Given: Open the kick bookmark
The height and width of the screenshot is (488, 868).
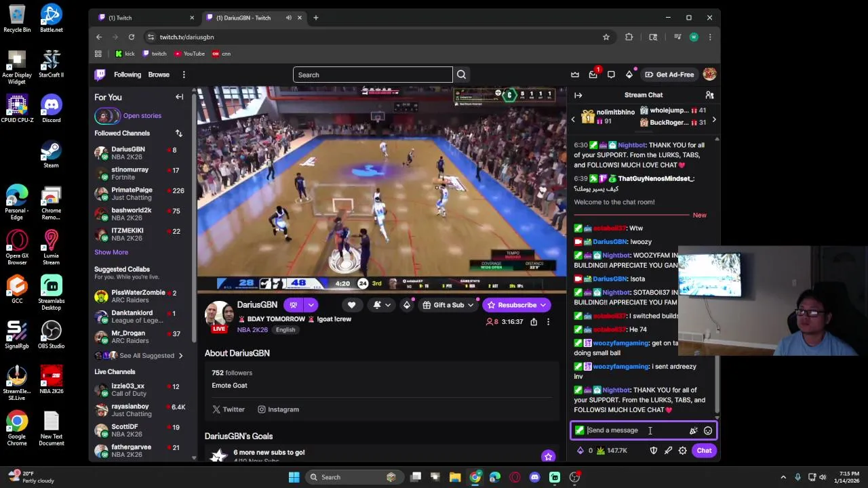Looking at the screenshot, I should click(125, 54).
